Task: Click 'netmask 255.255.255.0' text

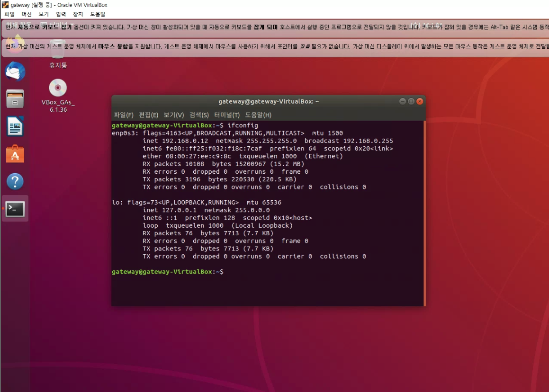Action: coord(256,141)
